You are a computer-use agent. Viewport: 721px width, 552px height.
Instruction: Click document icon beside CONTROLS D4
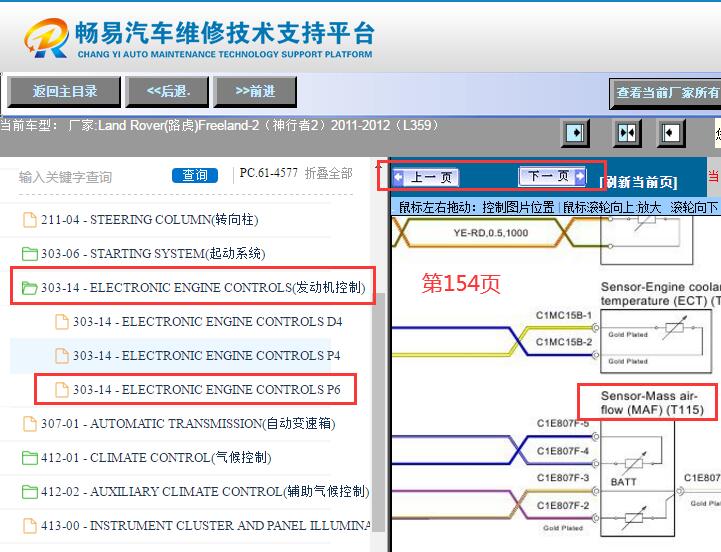coord(62,322)
